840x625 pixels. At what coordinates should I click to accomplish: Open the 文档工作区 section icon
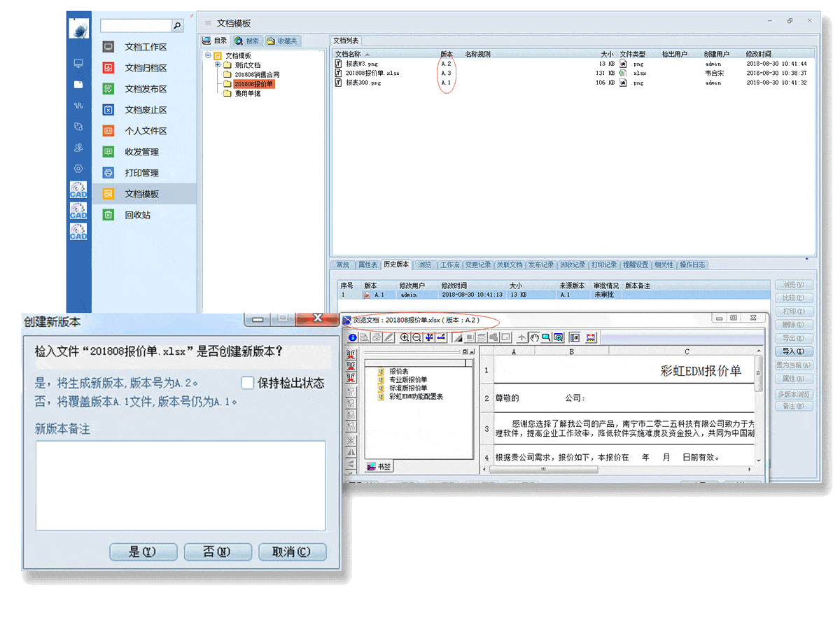coord(108,47)
